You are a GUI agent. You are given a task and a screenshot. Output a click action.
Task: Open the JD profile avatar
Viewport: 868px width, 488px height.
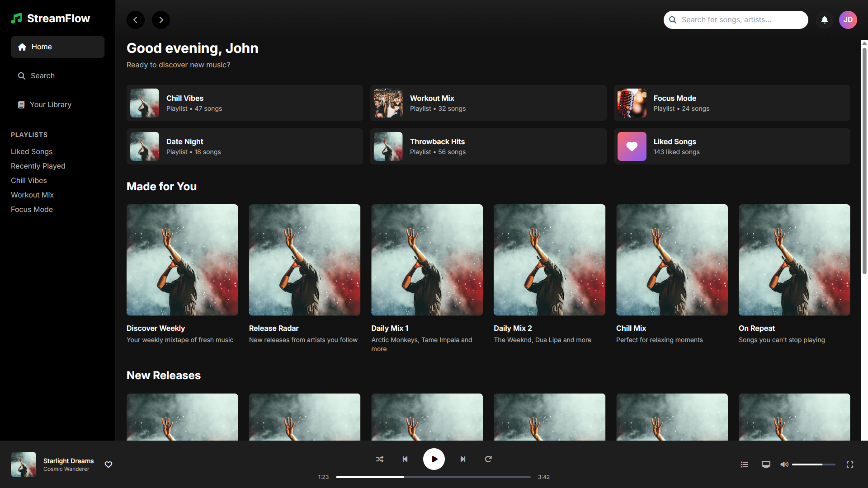tap(848, 19)
